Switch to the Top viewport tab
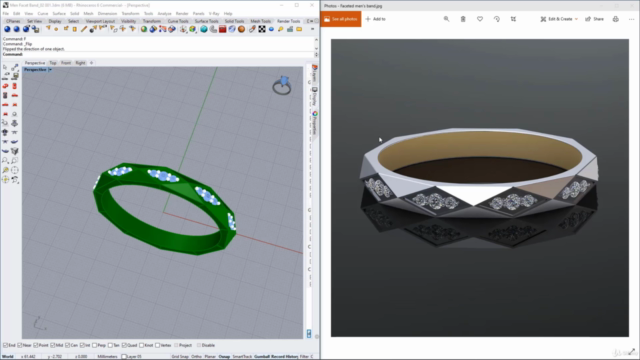This screenshot has width=640, height=360. (x=53, y=63)
